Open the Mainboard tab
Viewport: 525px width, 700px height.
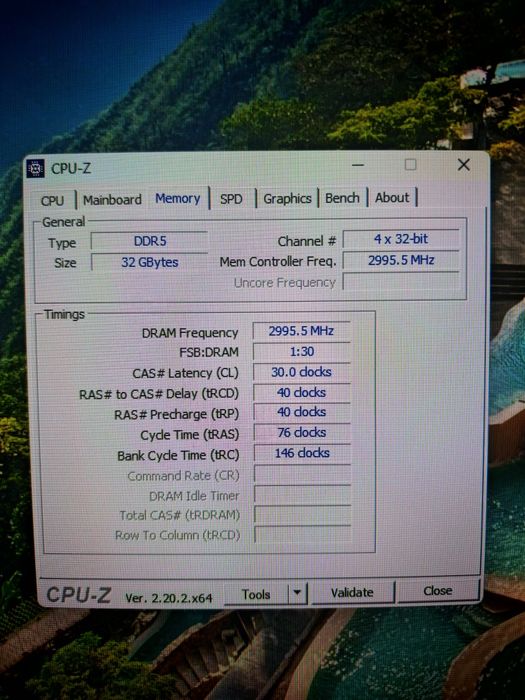point(112,200)
